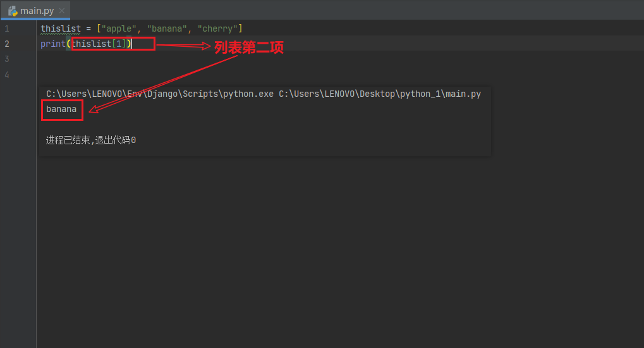644x348 pixels.
Task: Click the main.py path in console output
Action: tap(380, 94)
